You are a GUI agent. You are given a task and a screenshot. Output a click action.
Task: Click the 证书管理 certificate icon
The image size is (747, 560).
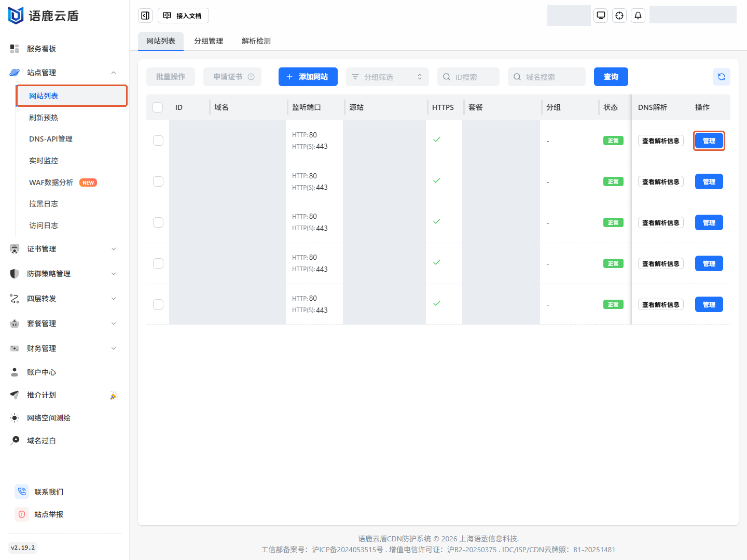[x=15, y=249]
